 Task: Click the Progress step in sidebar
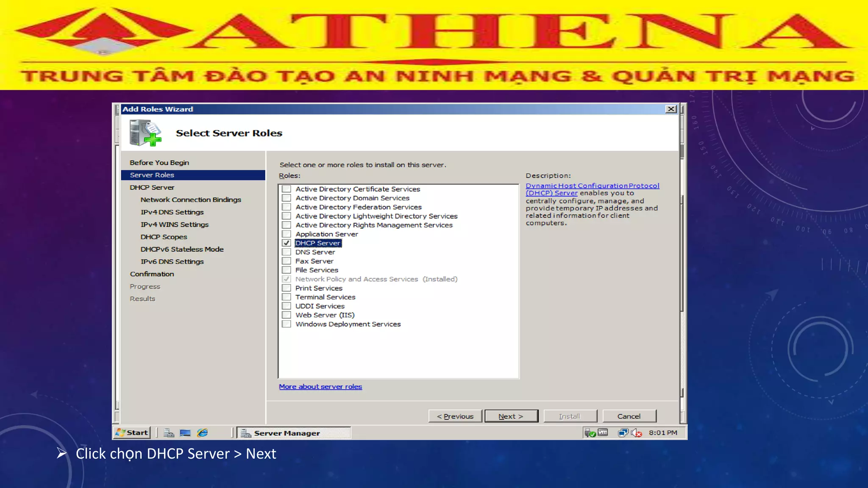click(x=145, y=286)
